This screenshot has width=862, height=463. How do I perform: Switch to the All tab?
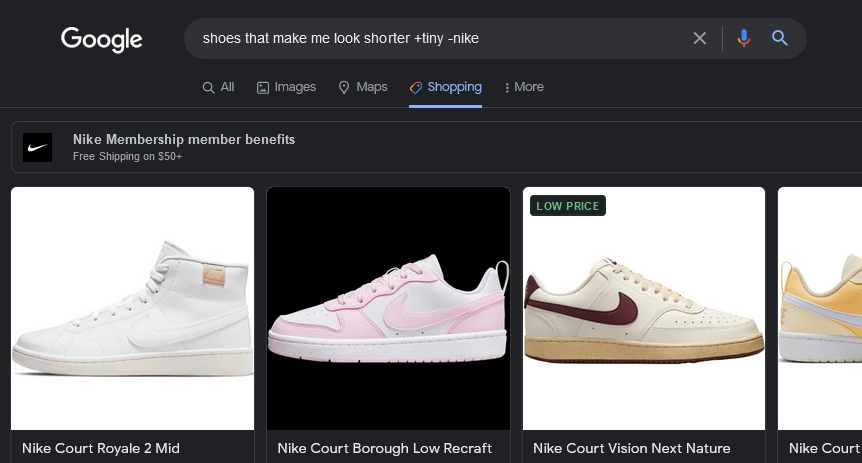(218, 87)
